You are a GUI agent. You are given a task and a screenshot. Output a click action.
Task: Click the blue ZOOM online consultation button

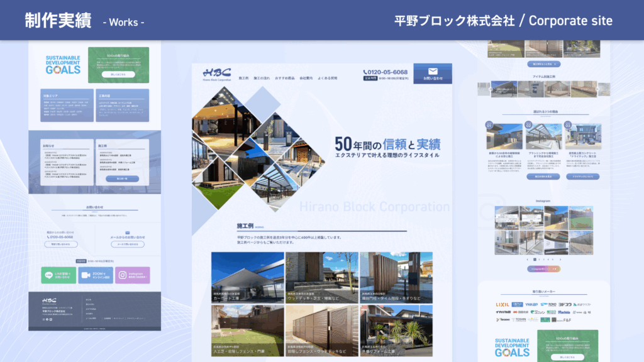[x=96, y=275]
